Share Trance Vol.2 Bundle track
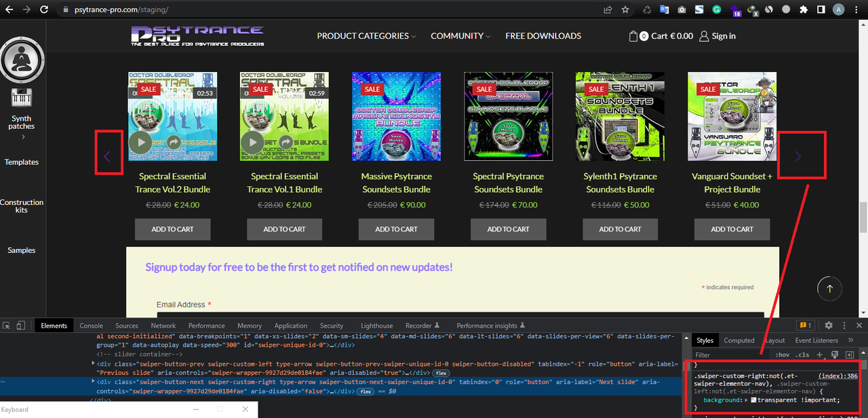 (174, 142)
